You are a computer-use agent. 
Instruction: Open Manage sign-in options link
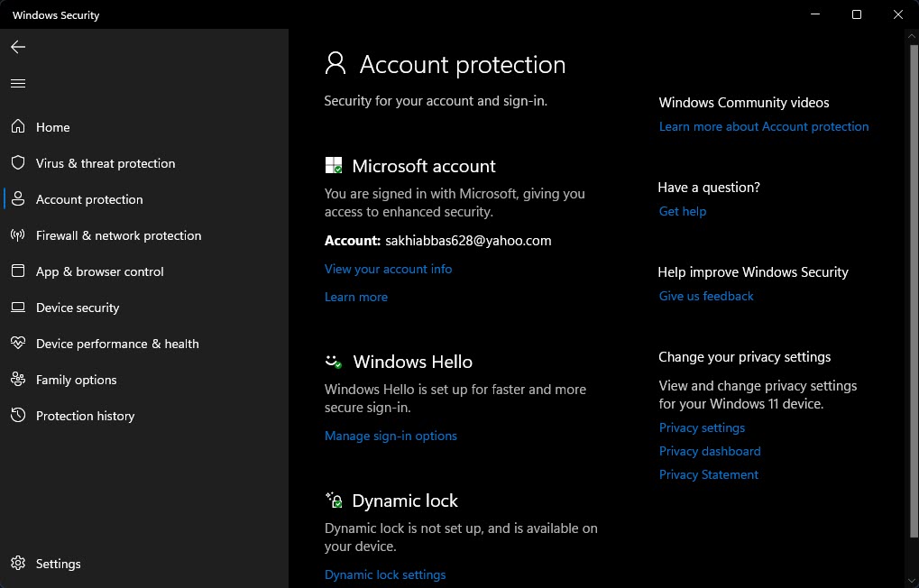pyautogui.click(x=391, y=436)
